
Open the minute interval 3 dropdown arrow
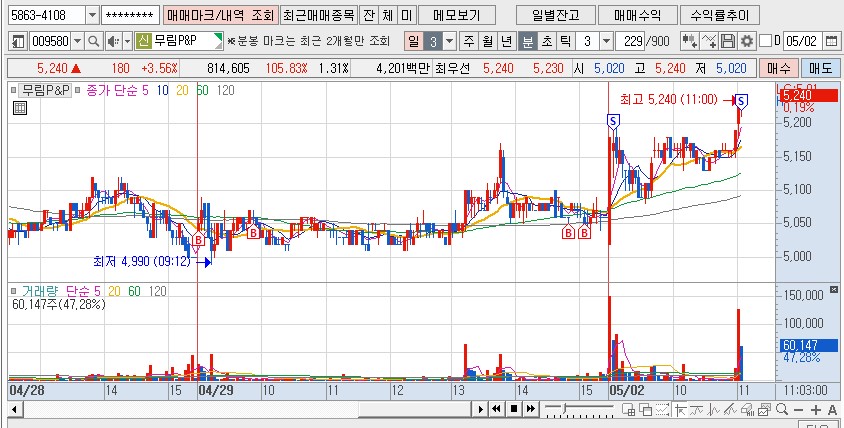(606, 41)
